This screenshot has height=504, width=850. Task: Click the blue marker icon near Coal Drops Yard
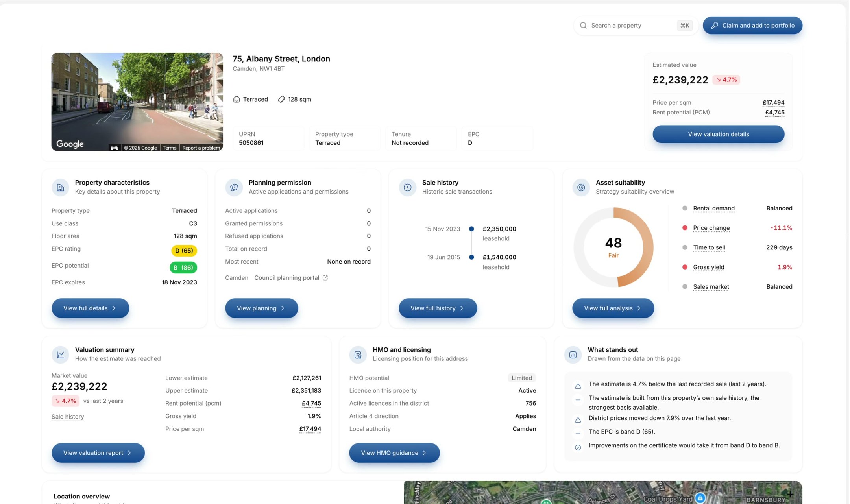[700, 498]
